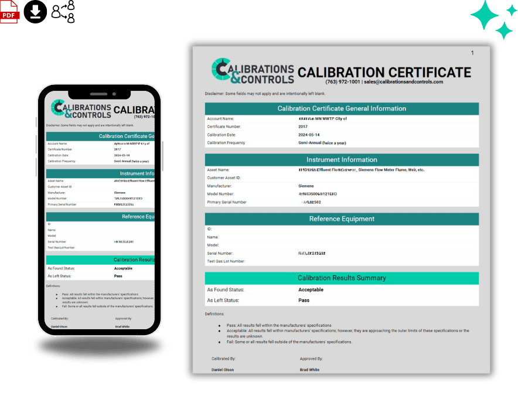Image resolution: width=518 pixels, height=420 pixels.
Task: Click the "Calibration Certificate General Information" header on the large page
Action: coord(342,108)
